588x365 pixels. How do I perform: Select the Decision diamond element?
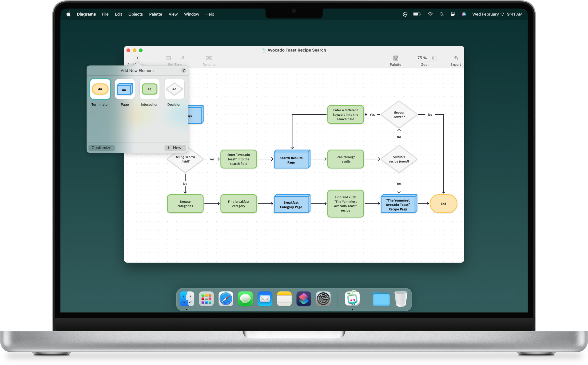click(x=174, y=89)
